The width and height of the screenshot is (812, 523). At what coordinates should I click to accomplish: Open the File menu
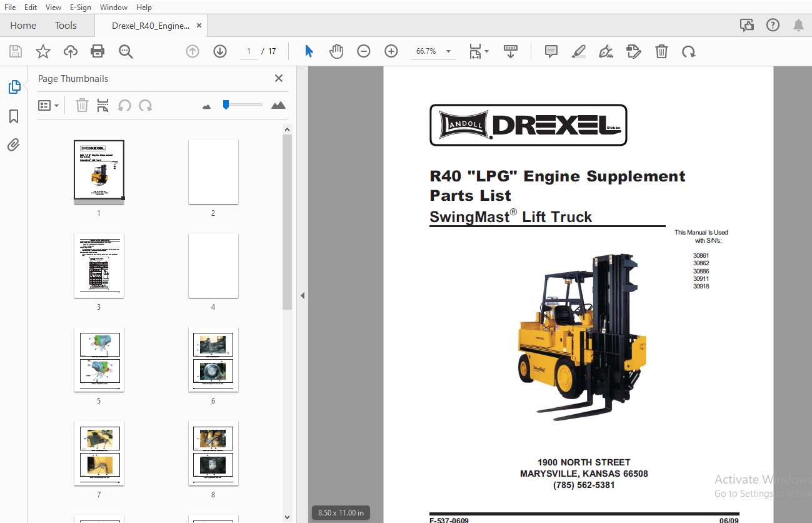coord(10,7)
